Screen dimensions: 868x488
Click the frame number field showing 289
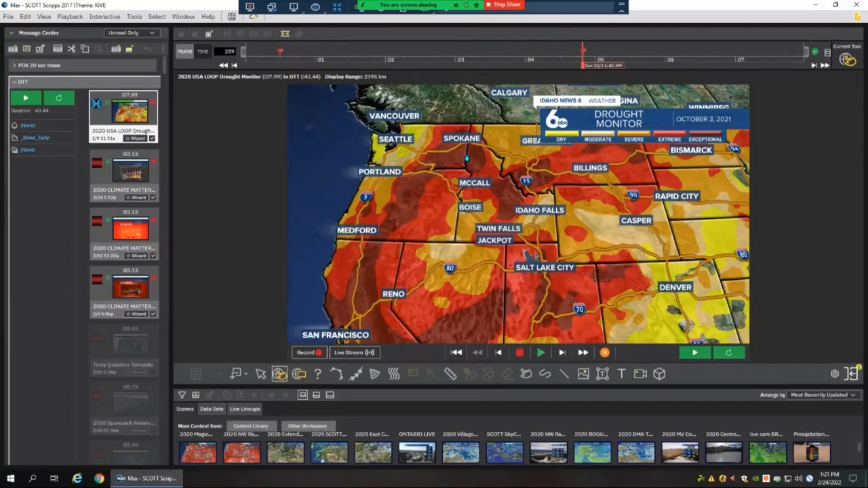(224, 52)
